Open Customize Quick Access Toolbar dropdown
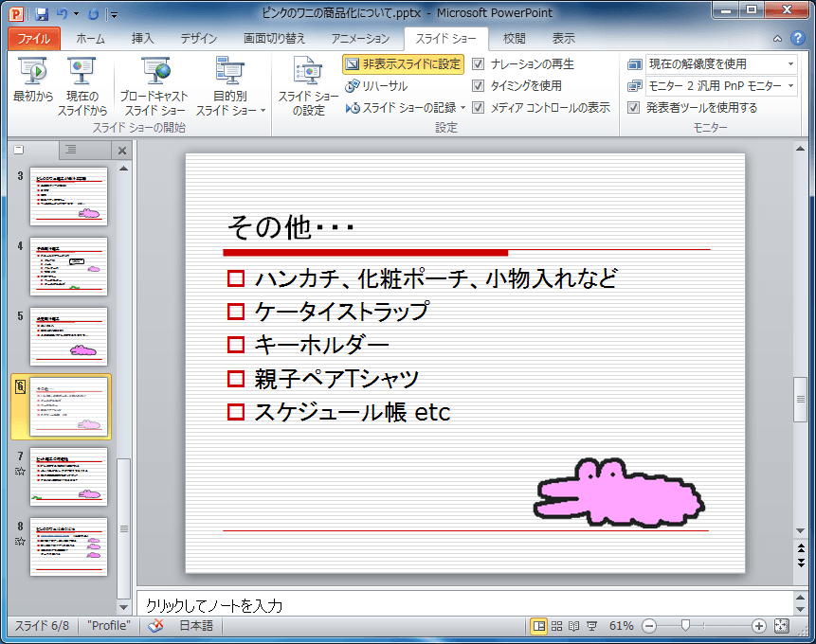The height and width of the screenshot is (644, 816). click(x=114, y=14)
